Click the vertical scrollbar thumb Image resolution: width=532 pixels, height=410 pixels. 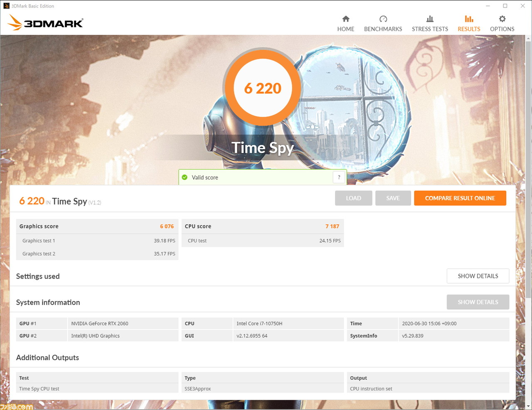click(528, 169)
